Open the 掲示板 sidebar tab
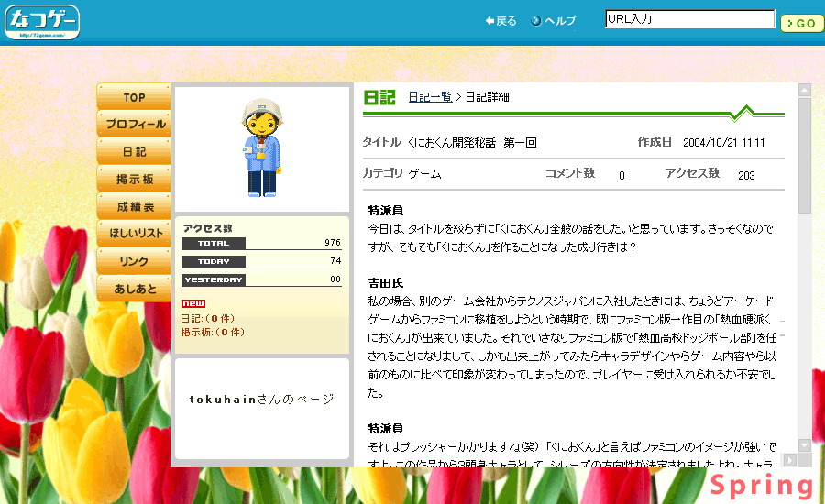825x504 pixels. (x=134, y=179)
